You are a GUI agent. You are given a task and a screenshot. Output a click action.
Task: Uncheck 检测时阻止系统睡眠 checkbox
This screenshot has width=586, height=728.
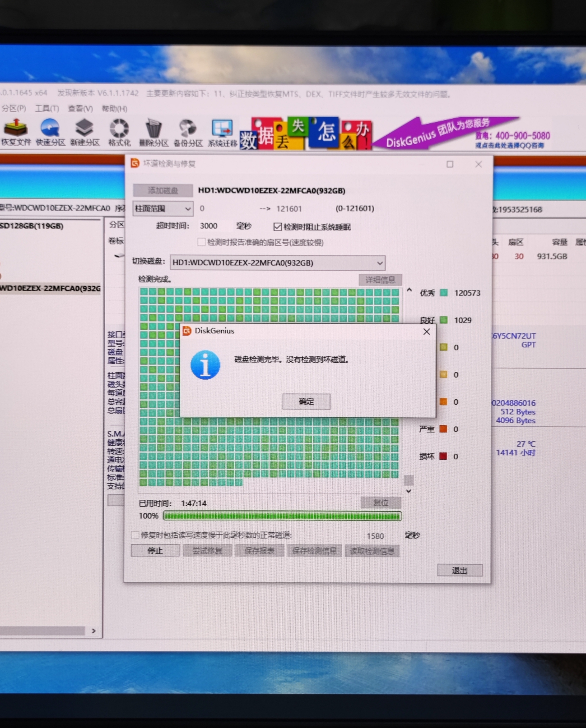click(x=277, y=227)
